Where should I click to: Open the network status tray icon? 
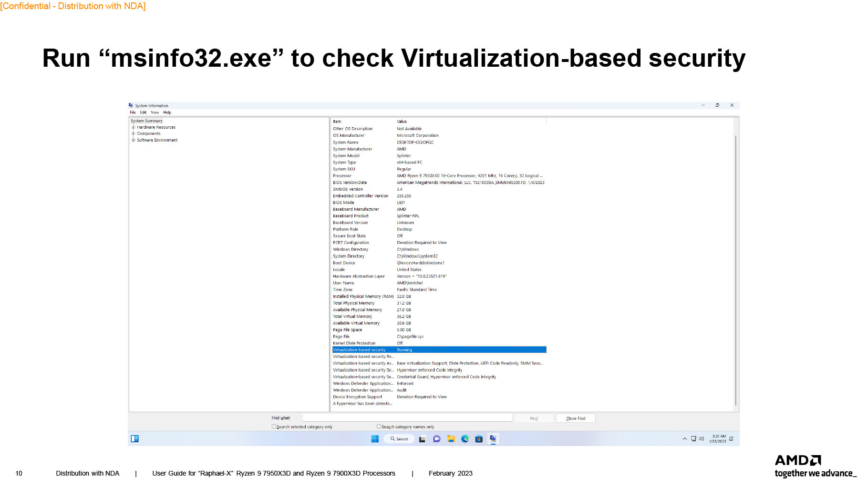coord(693,439)
